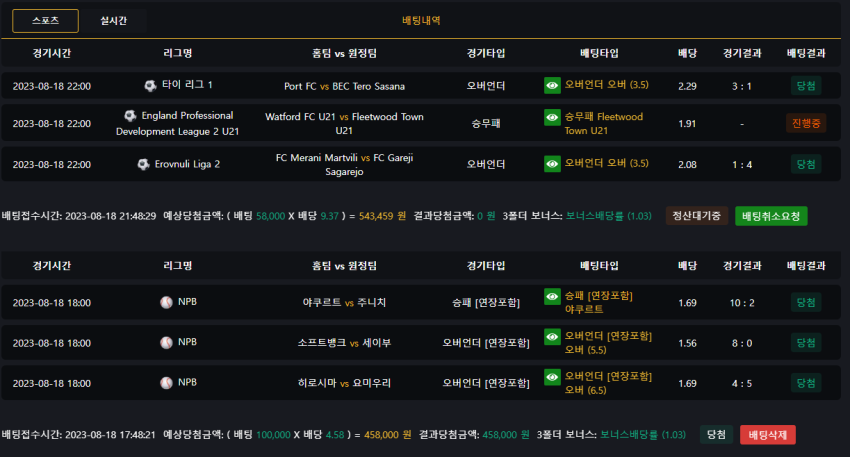Toggle the eye icon for Port FC over 3.5 bet
This screenshot has width=850, height=457.
(552, 85)
